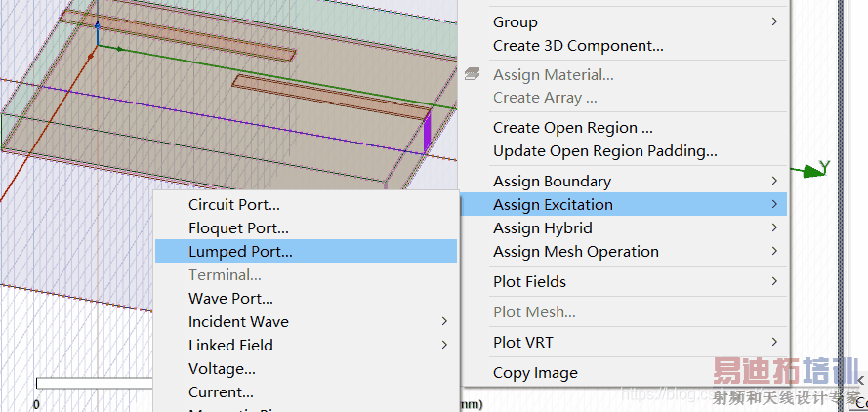Select Voltage excitation

pyautogui.click(x=307, y=369)
